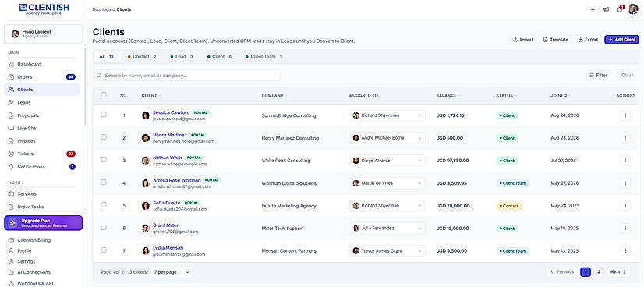Open assignee dropdown showing Julia Fernández
644x287 pixels.
(387, 229)
